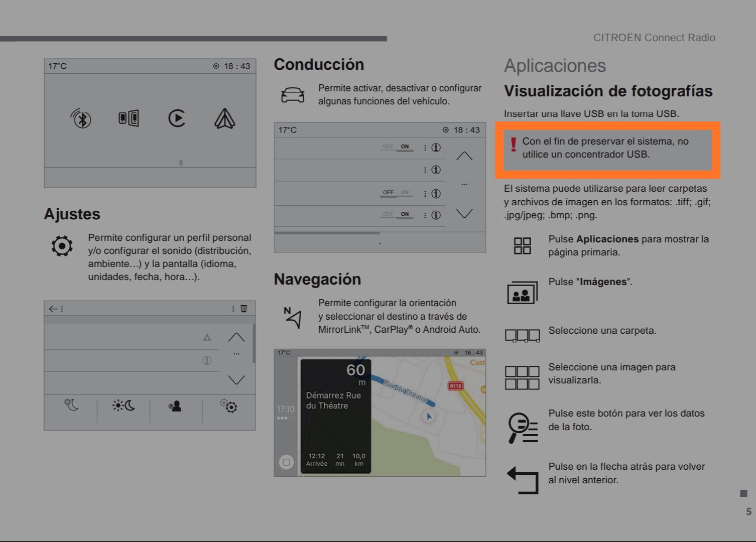Click the CITROËN Connect Radio header text
Screen dimensions: 756x542
(x=654, y=38)
